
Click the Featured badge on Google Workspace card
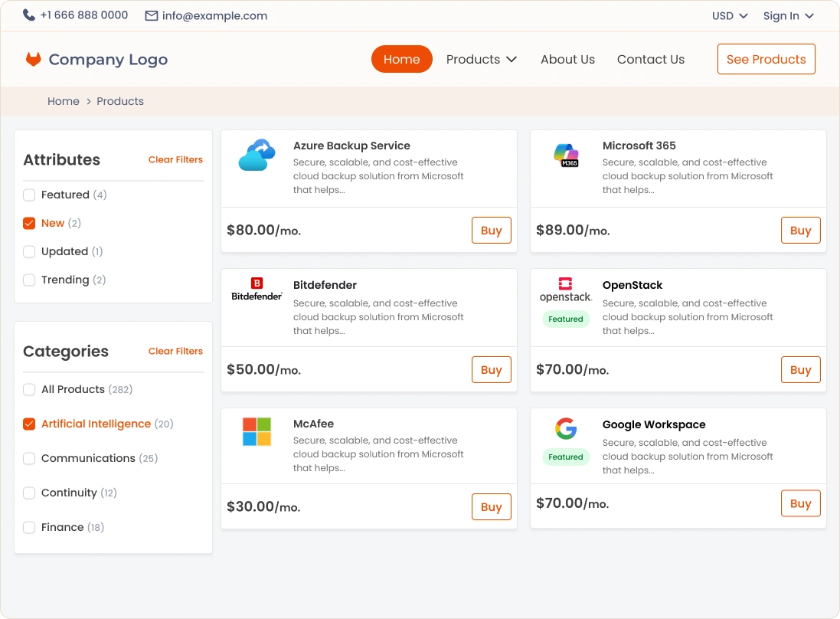point(566,457)
